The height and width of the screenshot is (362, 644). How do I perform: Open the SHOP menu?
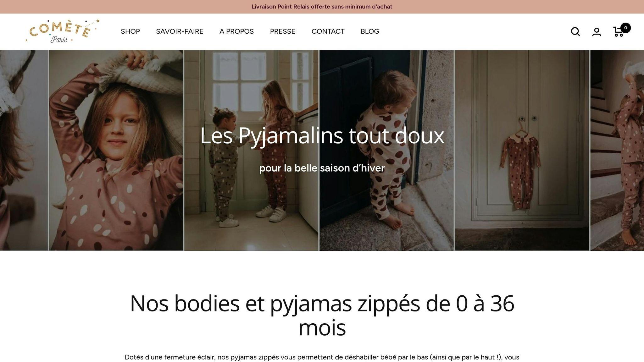tap(130, 31)
